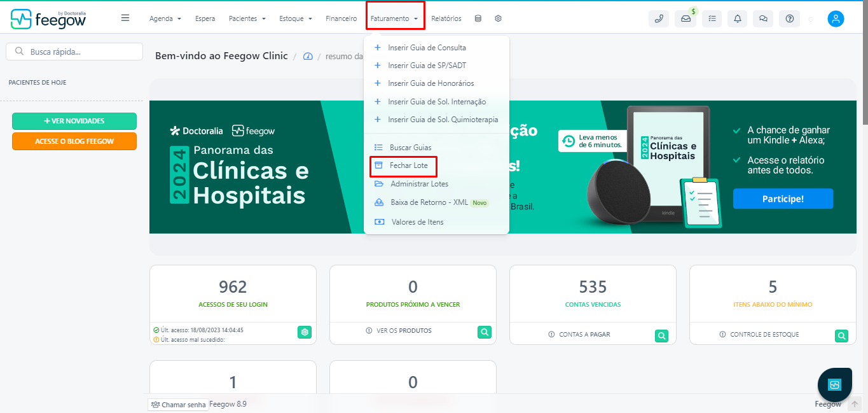Click the Feegow logo

pyautogui.click(x=48, y=18)
